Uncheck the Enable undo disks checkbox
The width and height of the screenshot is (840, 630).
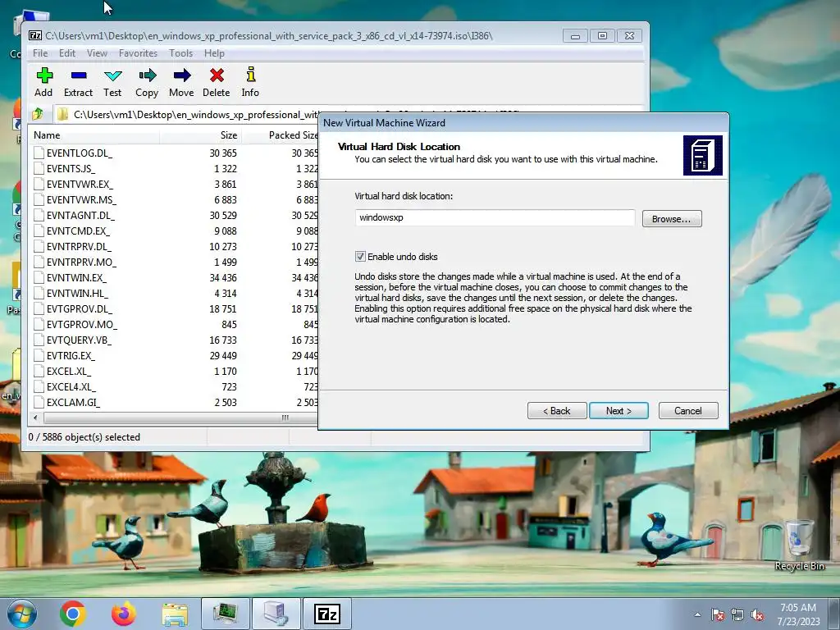pyautogui.click(x=361, y=257)
